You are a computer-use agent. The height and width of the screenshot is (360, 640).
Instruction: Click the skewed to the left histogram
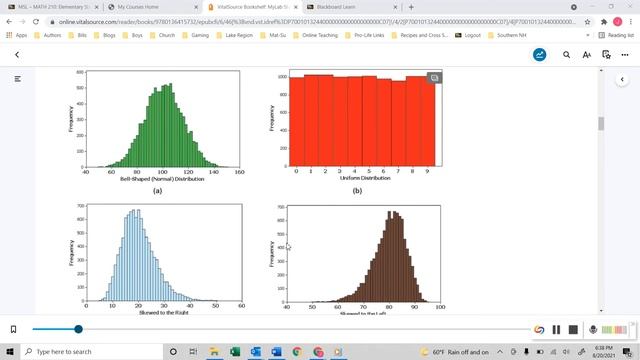363,253
